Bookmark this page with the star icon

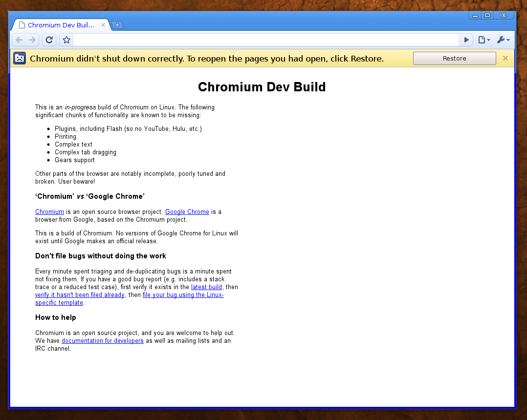click(x=66, y=40)
